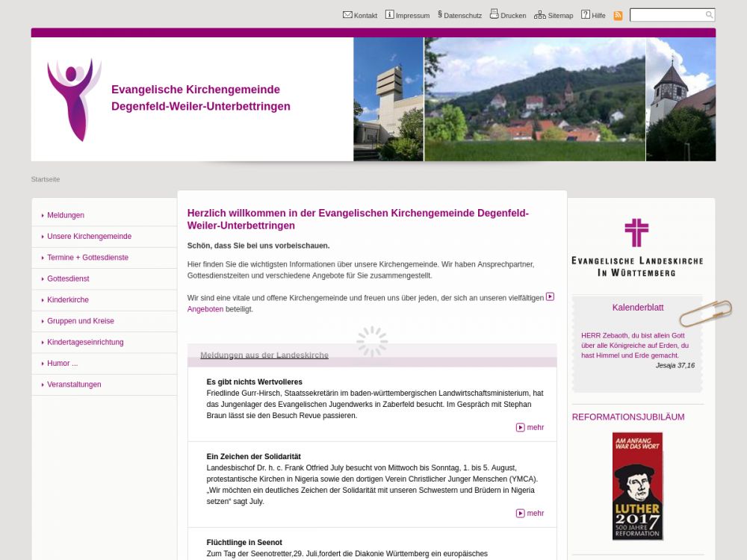Open the orange RSS feed icon
The width and height of the screenshot is (747, 560).
coord(618,16)
